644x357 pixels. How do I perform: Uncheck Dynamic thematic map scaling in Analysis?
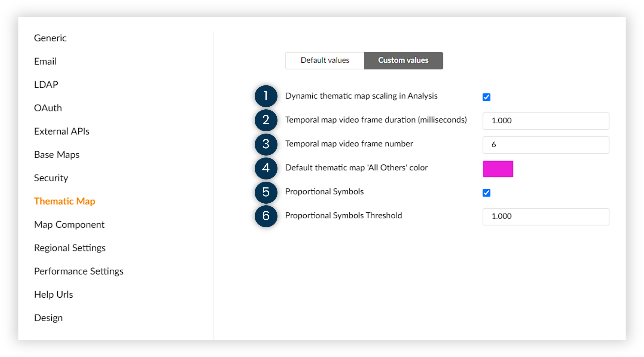pos(486,97)
